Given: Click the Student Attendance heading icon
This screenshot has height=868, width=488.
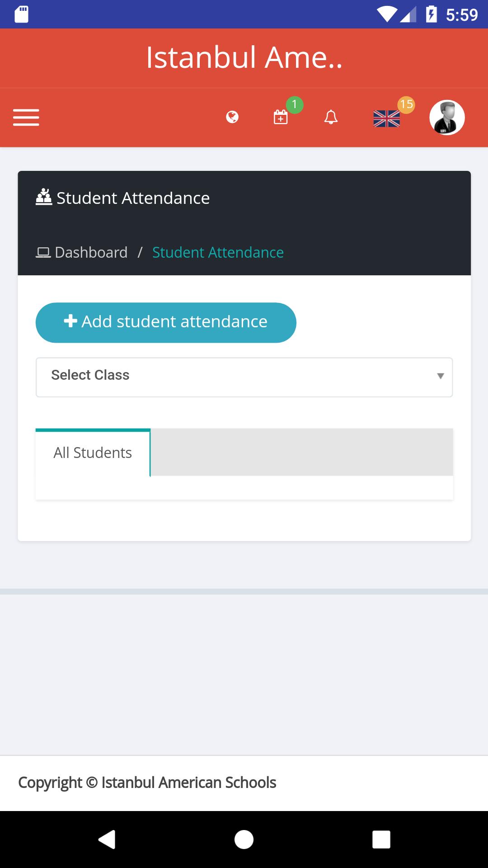Looking at the screenshot, I should (x=44, y=197).
